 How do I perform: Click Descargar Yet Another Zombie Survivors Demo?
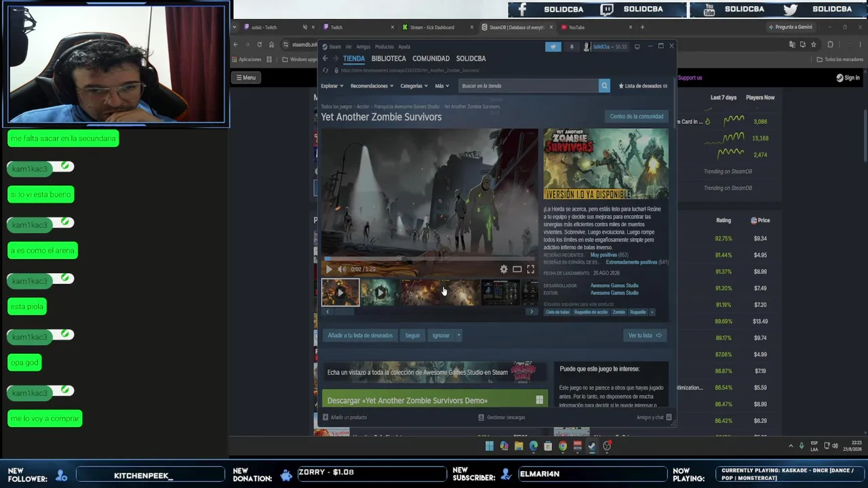(435, 401)
